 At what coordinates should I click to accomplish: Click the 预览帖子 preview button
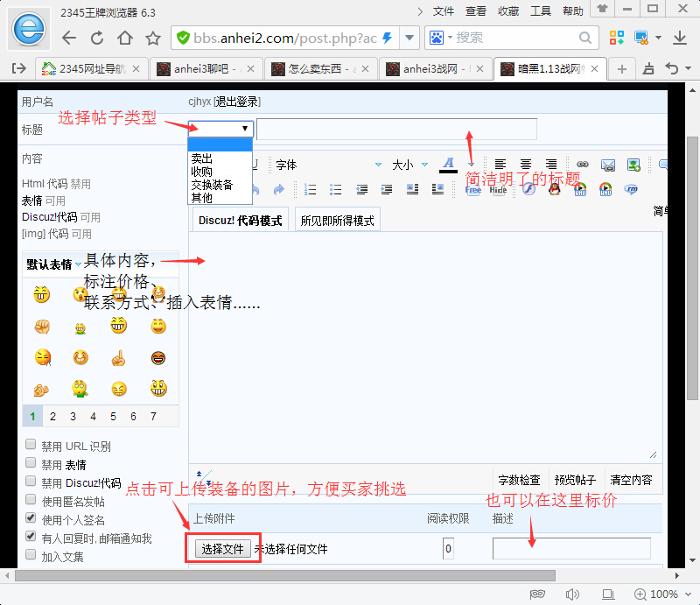click(575, 480)
